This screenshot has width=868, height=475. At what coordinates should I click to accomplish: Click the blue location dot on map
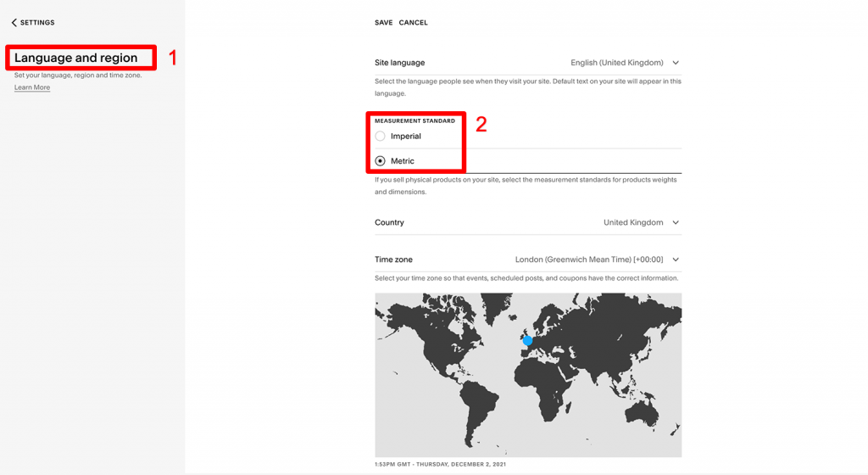tap(527, 341)
